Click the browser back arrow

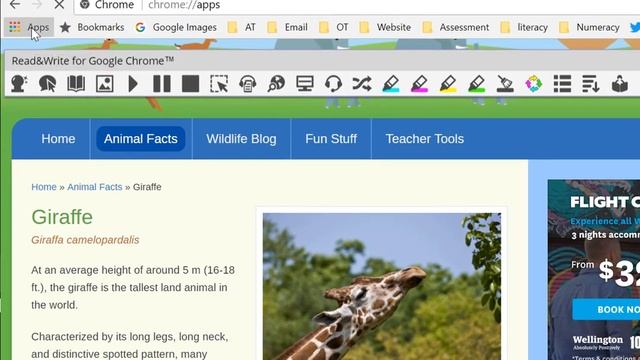coord(15,4)
